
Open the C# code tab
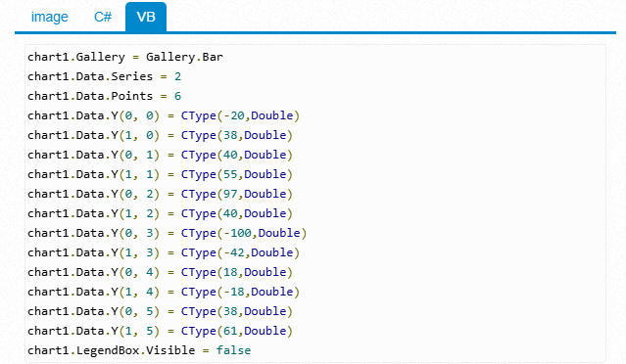click(103, 18)
